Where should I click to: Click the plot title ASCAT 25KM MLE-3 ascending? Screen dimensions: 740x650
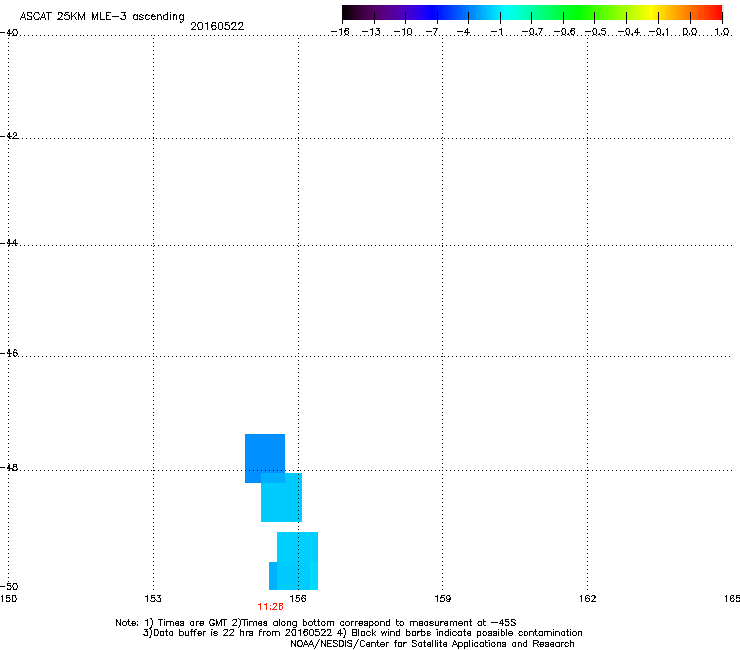(102, 16)
